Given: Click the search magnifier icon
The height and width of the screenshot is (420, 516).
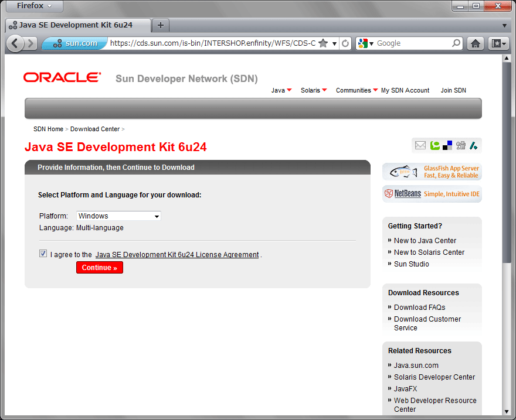Looking at the screenshot, I should tap(456, 43).
